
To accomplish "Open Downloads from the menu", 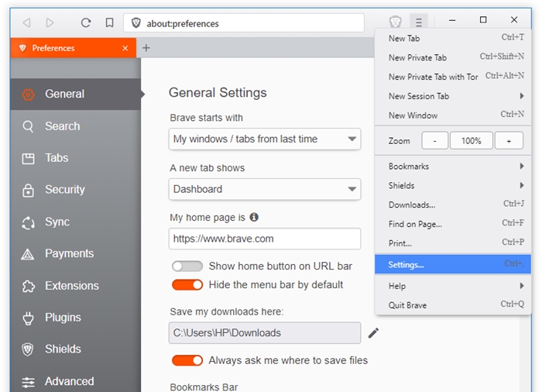I will pyautogui.click(x=453, y=205).
